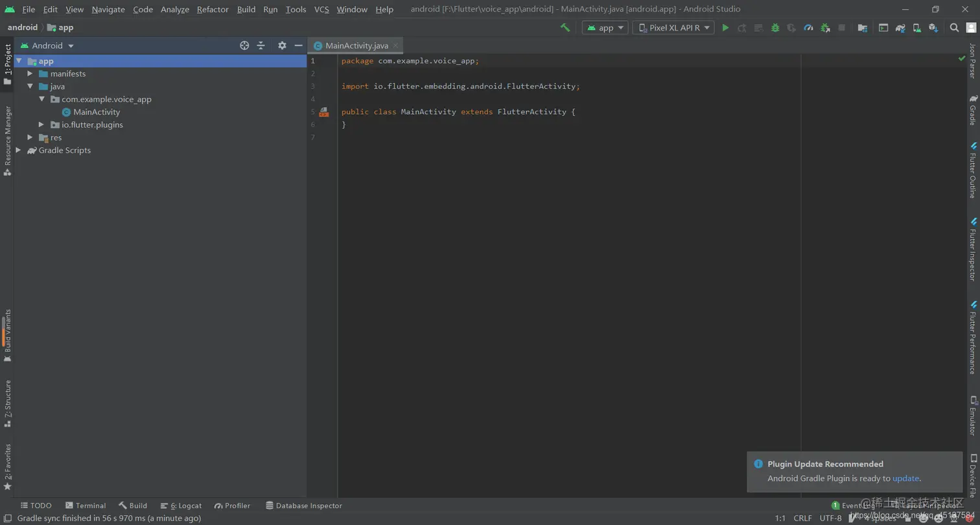This screenshot has width=980, height=525.
Task: Open the Profiler tool window
Action: point(232,506)
